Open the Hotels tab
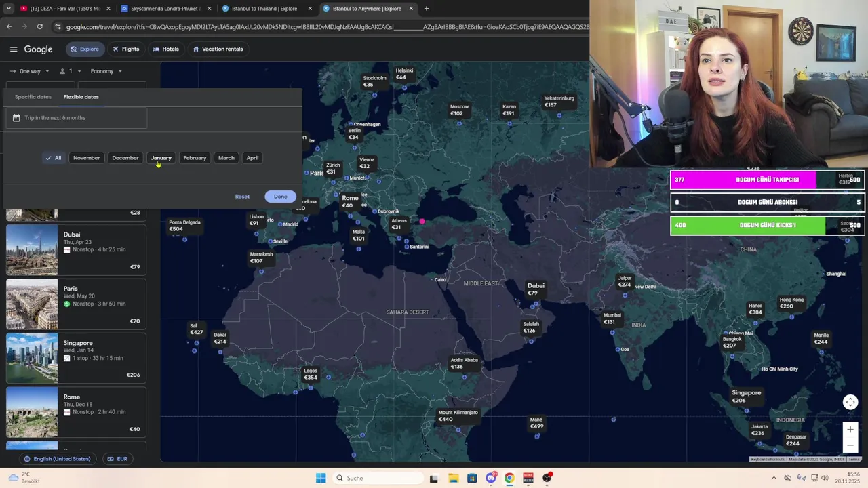 point(165,49)
